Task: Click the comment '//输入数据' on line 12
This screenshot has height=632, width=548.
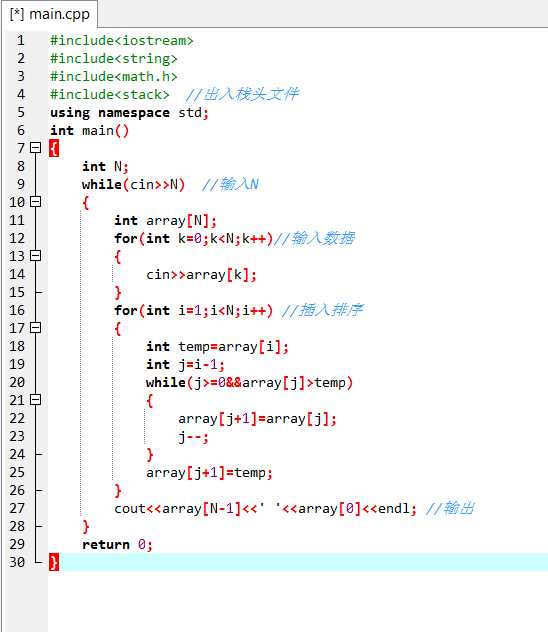Action: tap(314, 238)
